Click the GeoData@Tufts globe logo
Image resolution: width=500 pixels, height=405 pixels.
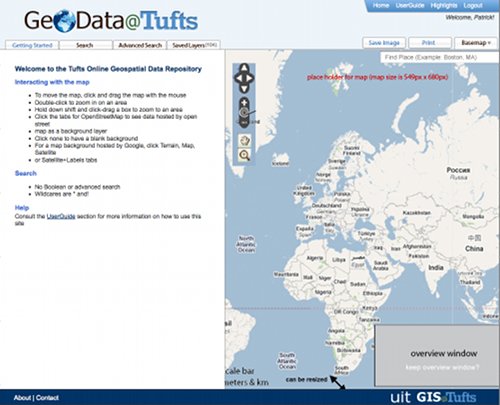(64, 21)
